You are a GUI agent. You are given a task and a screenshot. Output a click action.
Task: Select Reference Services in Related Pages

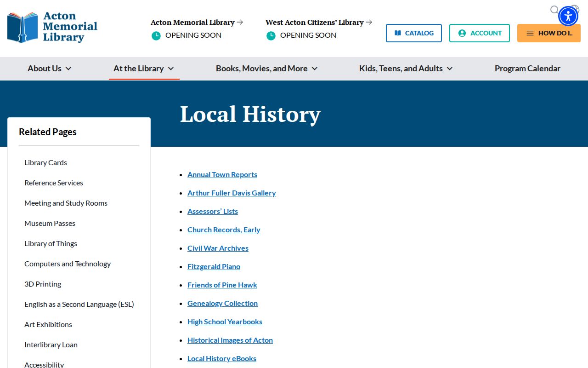point(54,183)
